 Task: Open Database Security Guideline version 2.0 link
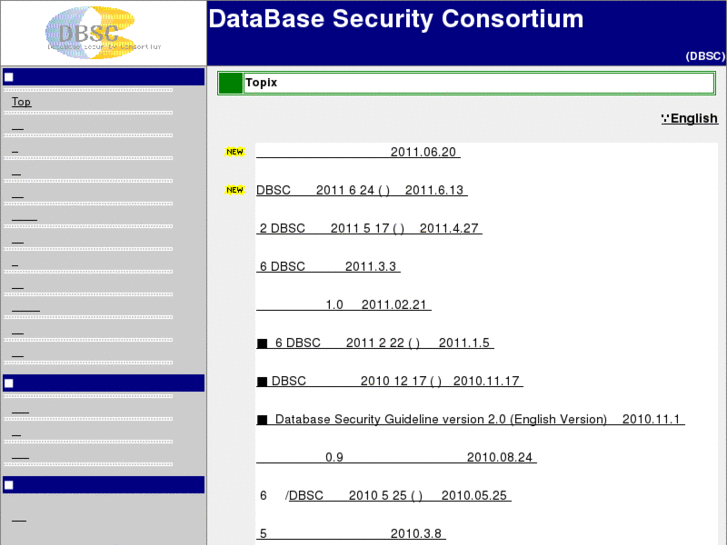coord(470,419)
